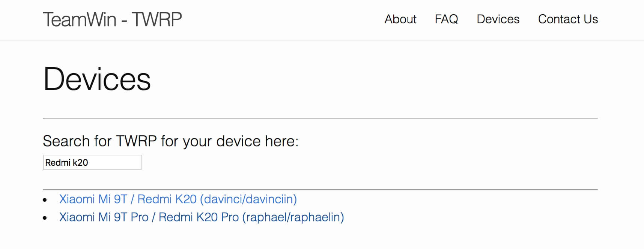This screenshot has height=249, width=644.
Task: Focus the device search input field
Action: tap(92, 162)
